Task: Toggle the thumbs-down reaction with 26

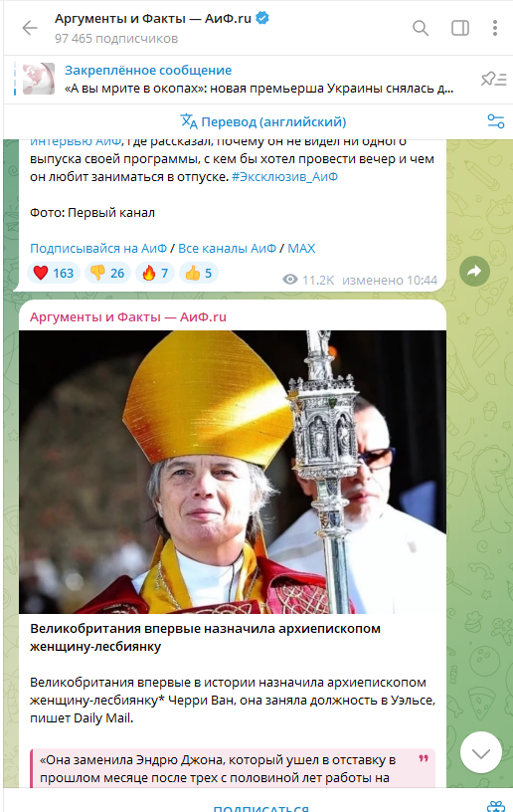Action: tap(107, 273)
